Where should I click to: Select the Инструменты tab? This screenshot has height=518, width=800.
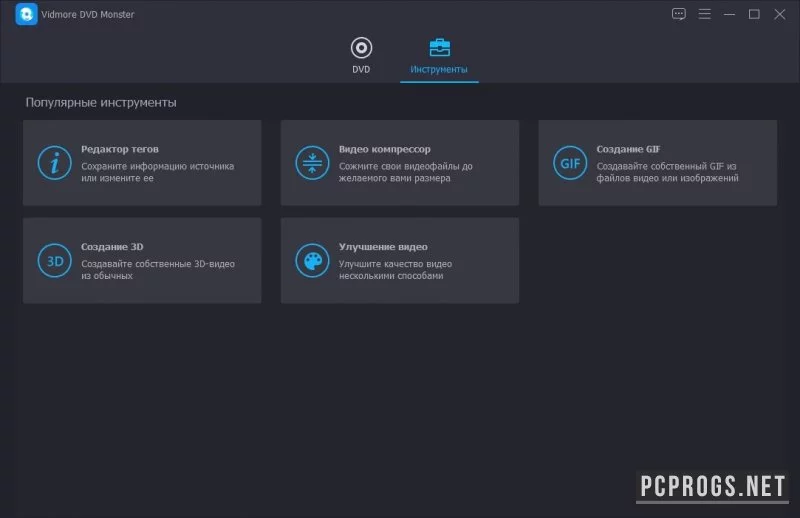click(439, 57)
